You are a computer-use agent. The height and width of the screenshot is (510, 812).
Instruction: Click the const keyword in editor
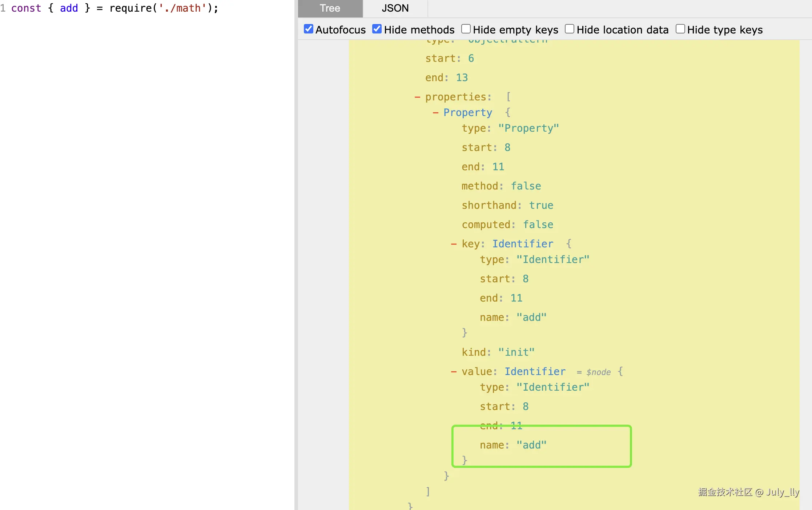pyautogui.click(x=26, y=8)
